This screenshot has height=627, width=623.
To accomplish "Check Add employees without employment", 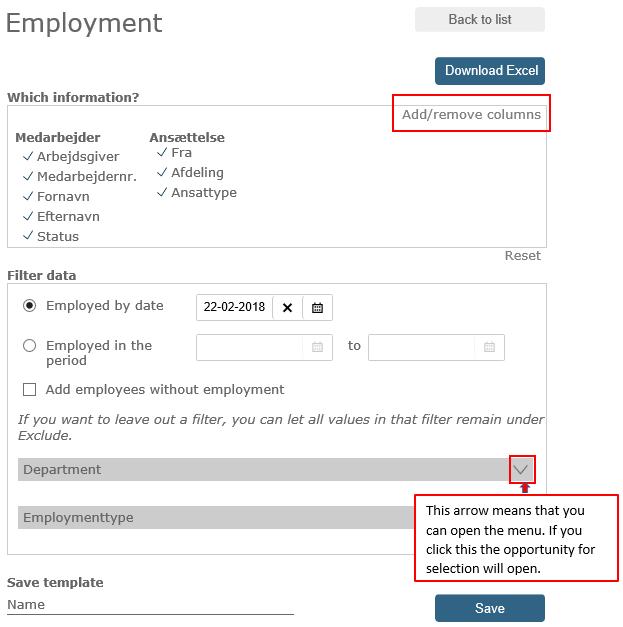I will [x=29, y=390].
